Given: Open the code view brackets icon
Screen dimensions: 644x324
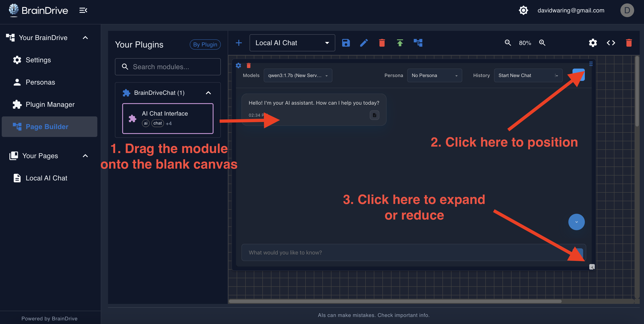Looking at the screenshot, I should (x=611, y=43).
